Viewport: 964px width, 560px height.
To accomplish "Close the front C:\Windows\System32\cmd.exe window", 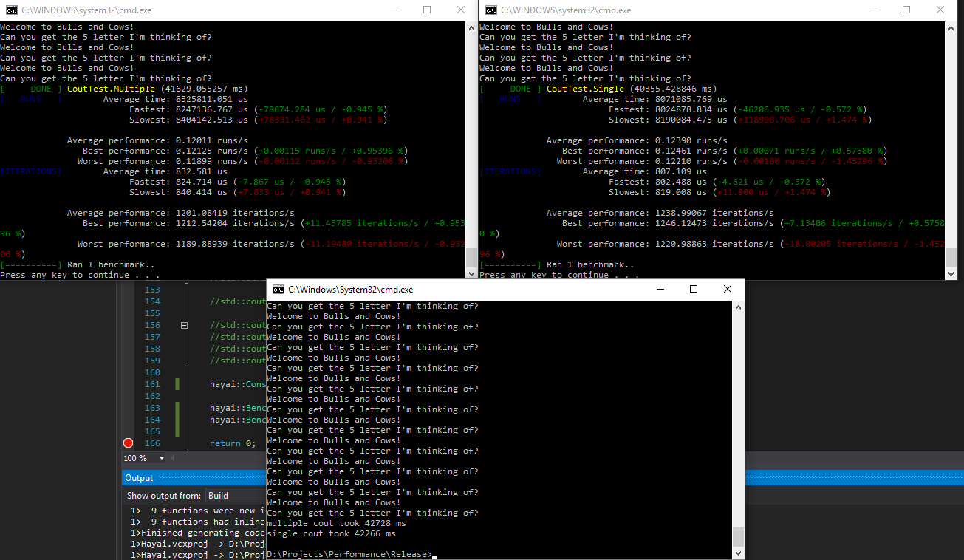I will tap(728, 289).
